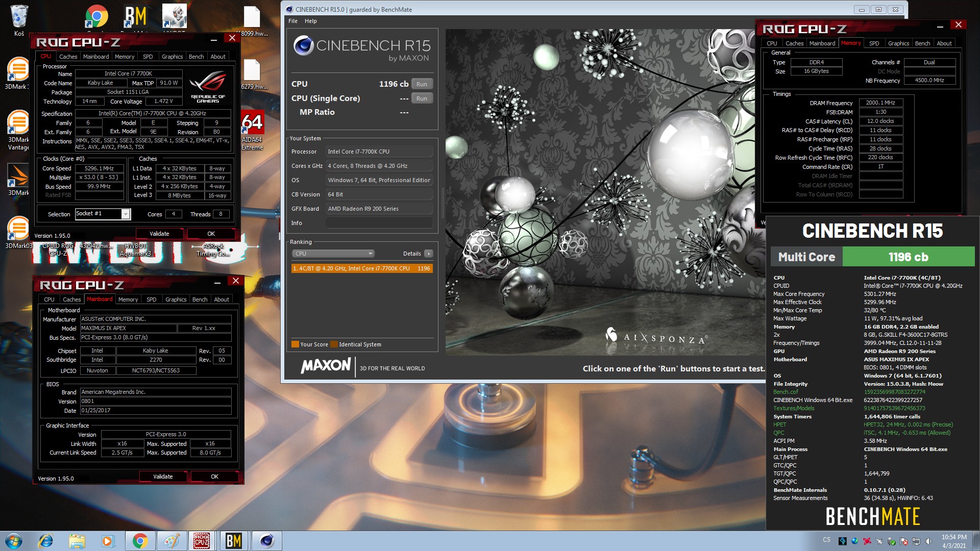
Task: Open the Help menu in Cinebench
Action: click(x=310, y=21)
